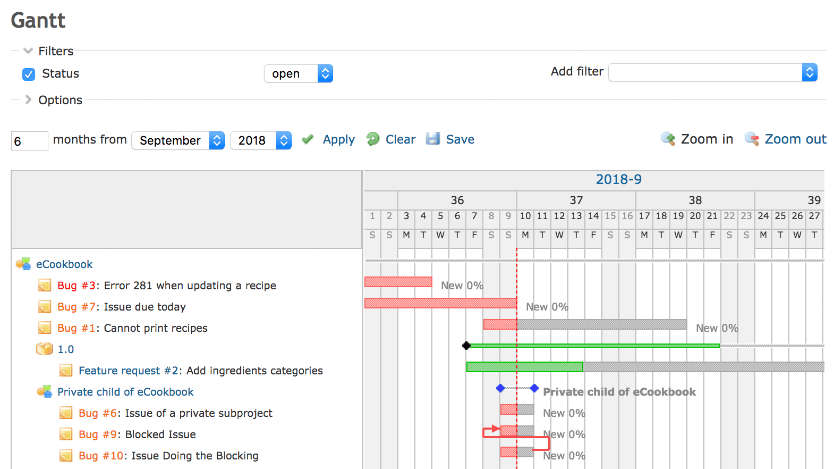Click the Zoom out magnifier icon
The width and height of the screenshot is (834, 469).
(752, 140)
